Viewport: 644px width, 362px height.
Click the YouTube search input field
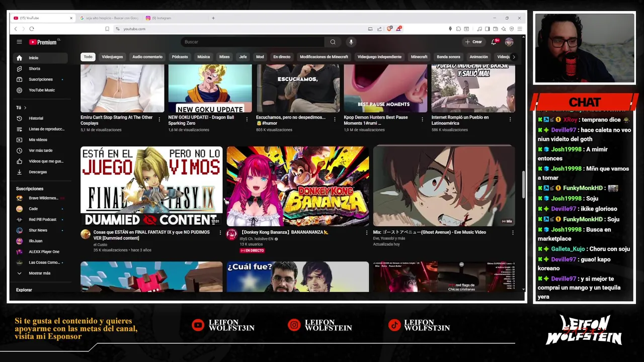coord(253,42)
